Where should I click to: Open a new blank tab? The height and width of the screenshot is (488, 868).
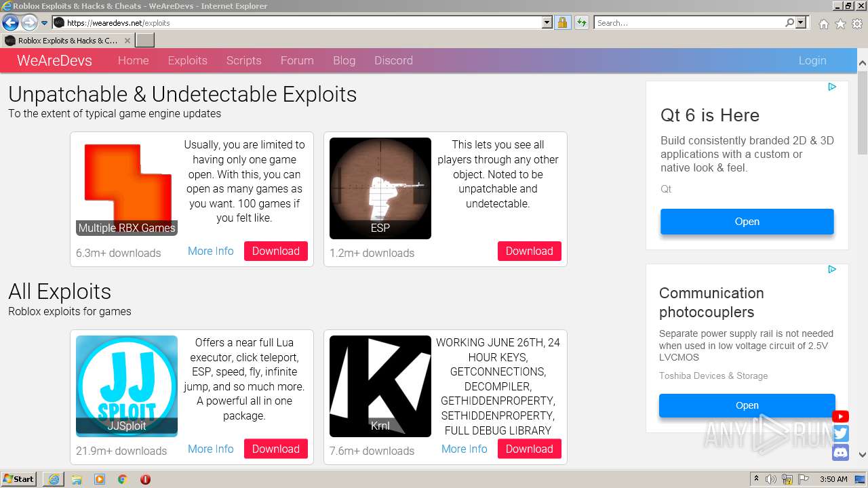pos(145,41)
